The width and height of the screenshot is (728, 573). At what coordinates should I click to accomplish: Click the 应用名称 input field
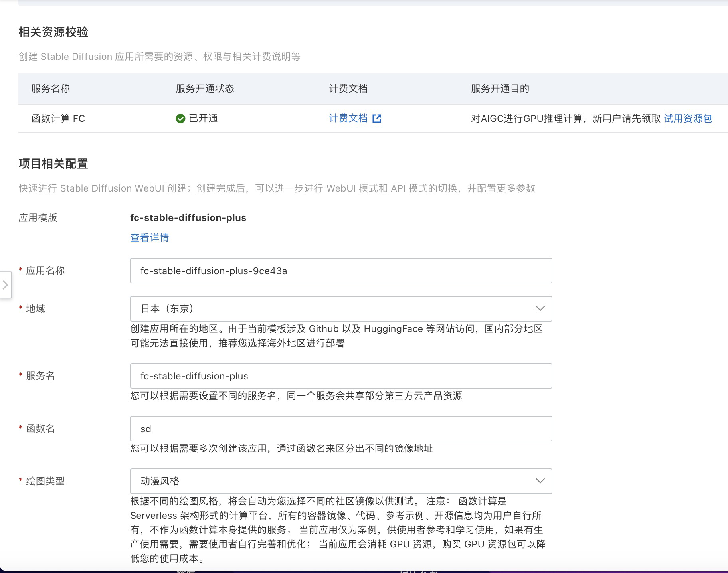click(341, 271)
